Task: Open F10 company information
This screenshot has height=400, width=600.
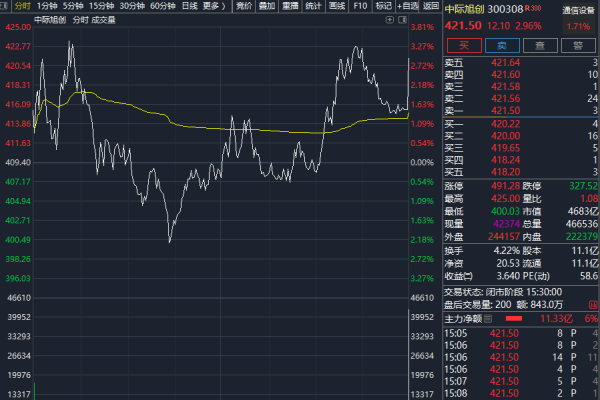Action: coord(361,6)
